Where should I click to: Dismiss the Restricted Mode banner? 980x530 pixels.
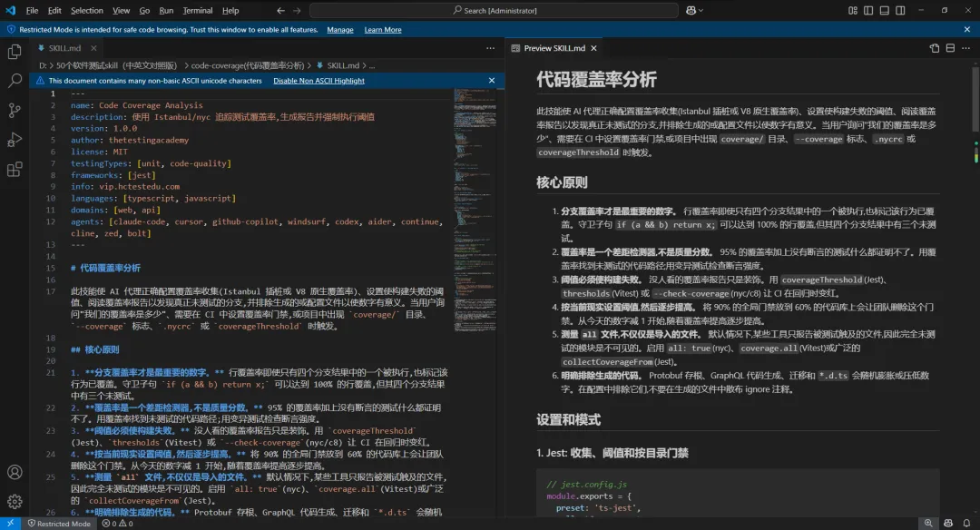967,29
